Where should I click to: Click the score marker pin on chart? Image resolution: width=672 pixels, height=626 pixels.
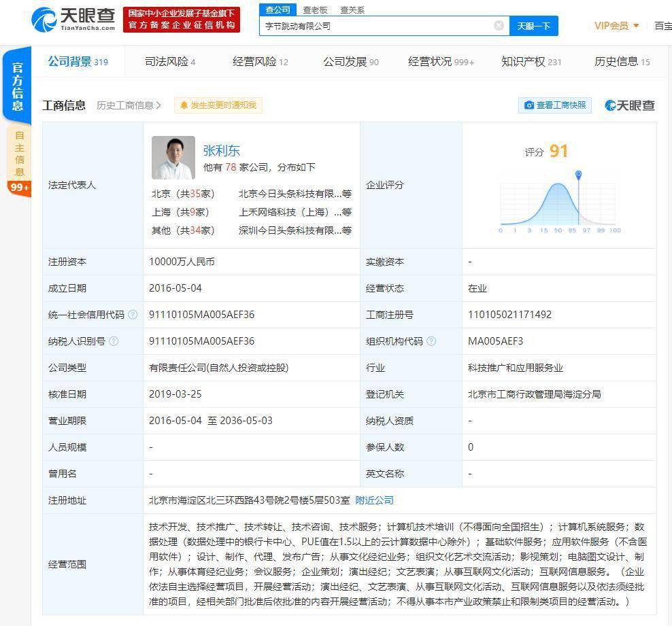coord(578,175)
